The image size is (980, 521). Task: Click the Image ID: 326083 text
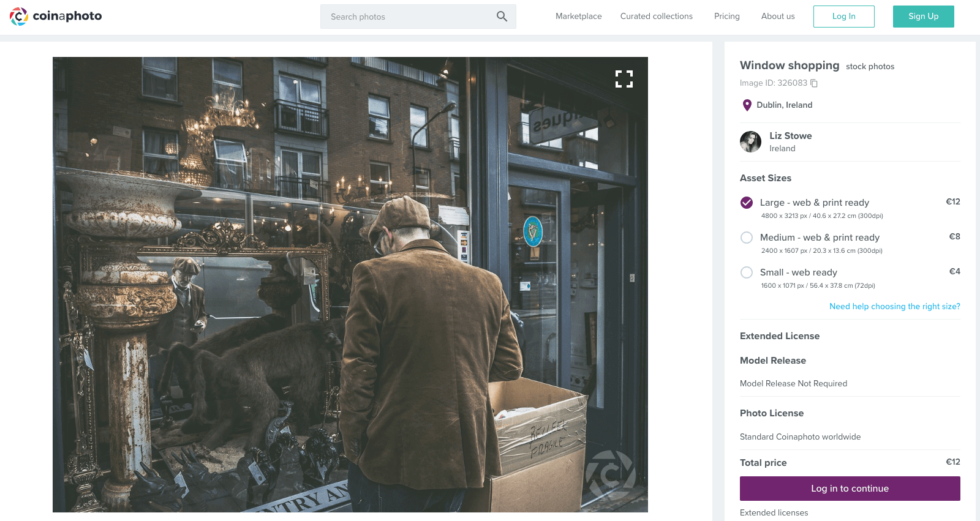click(773, 83)
